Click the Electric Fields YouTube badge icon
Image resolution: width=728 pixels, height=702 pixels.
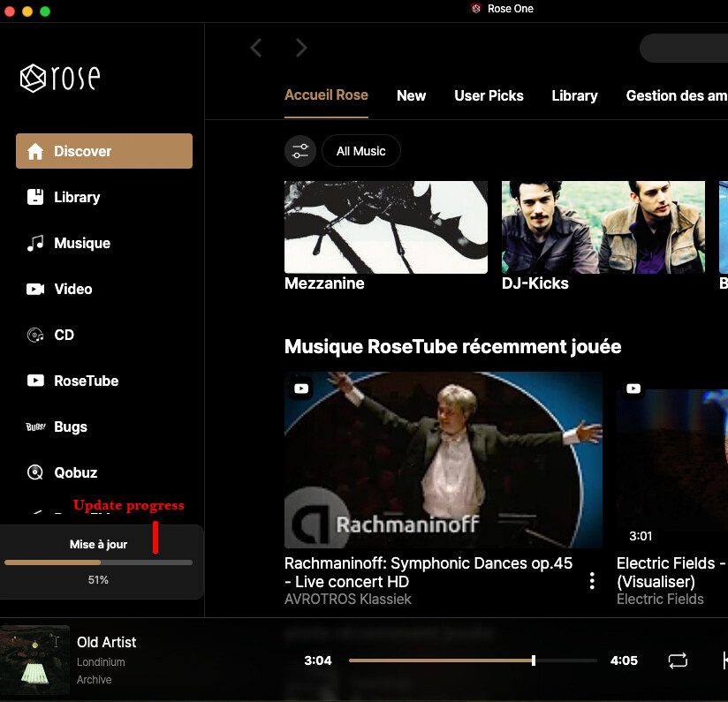(x=633, y=389)
